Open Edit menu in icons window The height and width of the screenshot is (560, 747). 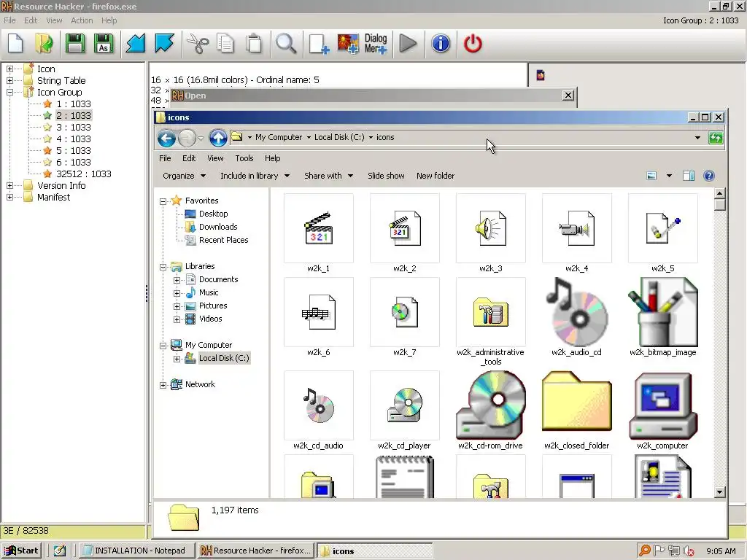189,158
